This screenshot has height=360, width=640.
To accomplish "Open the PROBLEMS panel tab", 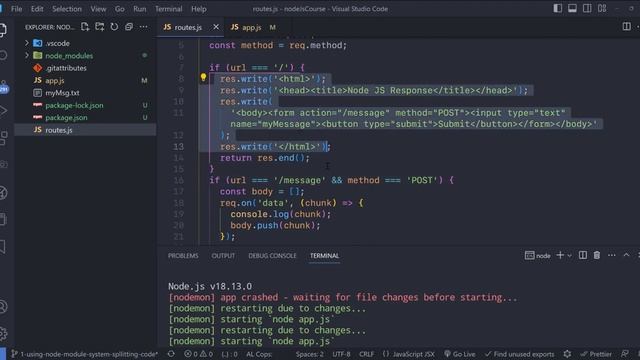I will (183, 256).
